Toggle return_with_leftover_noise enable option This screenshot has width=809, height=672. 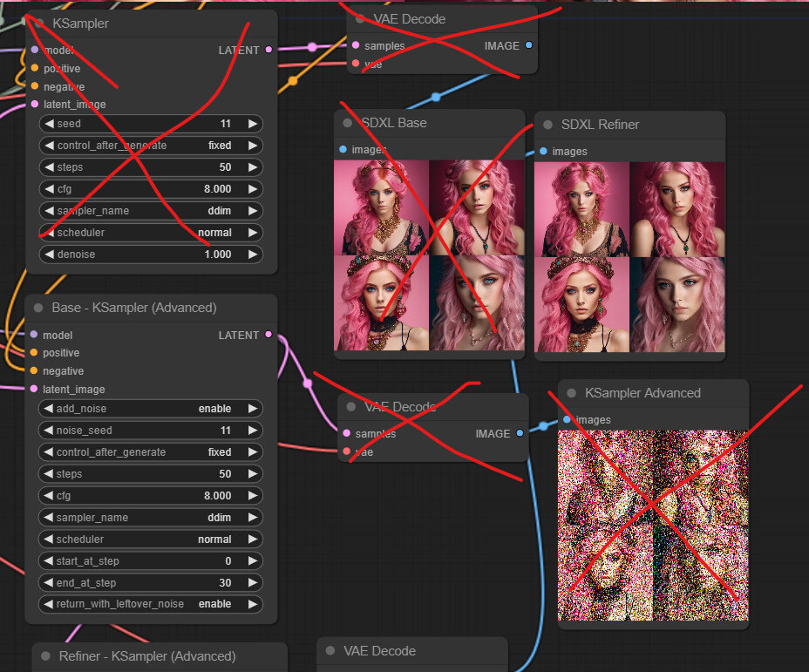(151, 604)
